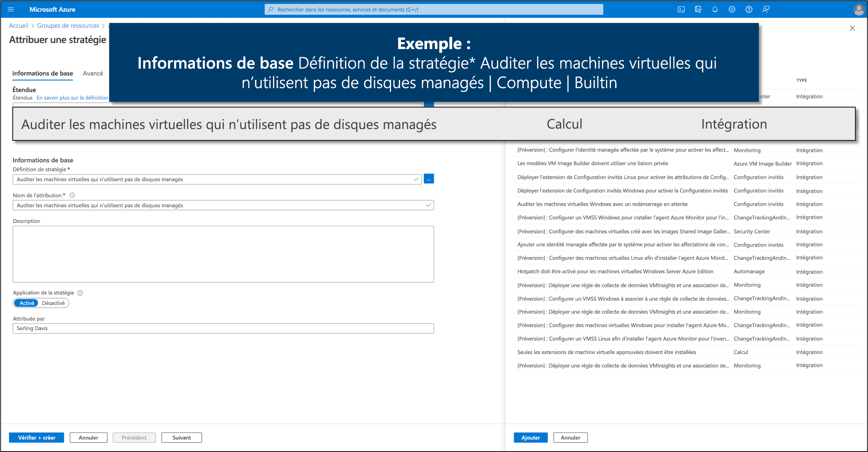868x452 pixels.
Task: Select 'Les modèles VM Image Builder' policy
Action: pos(686,164)
